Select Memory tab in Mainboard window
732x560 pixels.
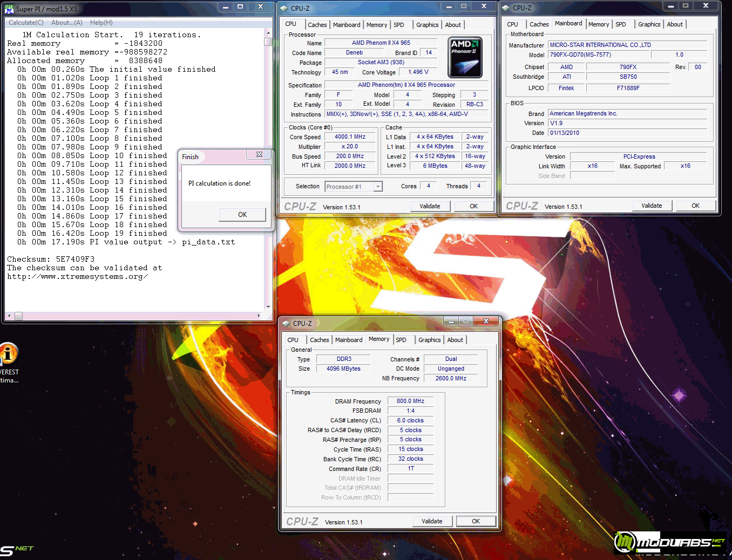click(599, 24)
